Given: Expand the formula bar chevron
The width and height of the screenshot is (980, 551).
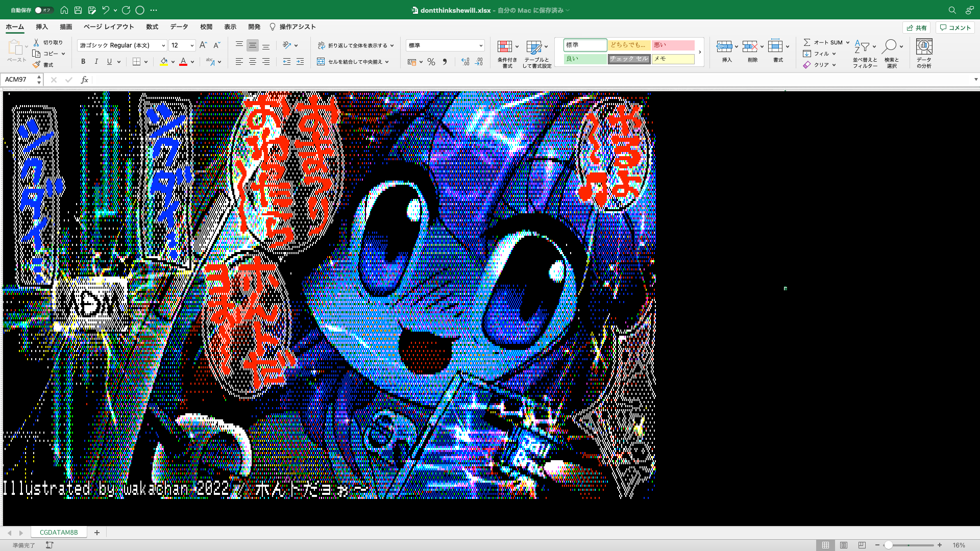Looking at the screenshot, I should click(975, 80).
